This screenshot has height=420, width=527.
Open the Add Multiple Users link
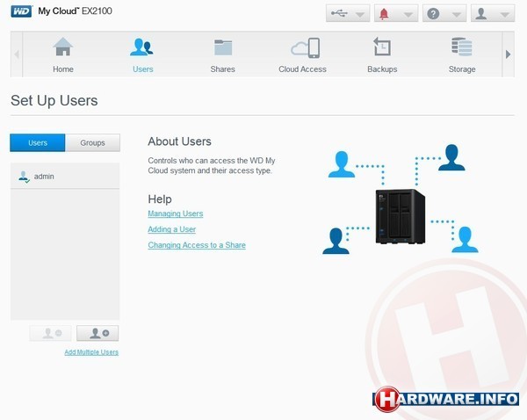click(x=91, y=352)
